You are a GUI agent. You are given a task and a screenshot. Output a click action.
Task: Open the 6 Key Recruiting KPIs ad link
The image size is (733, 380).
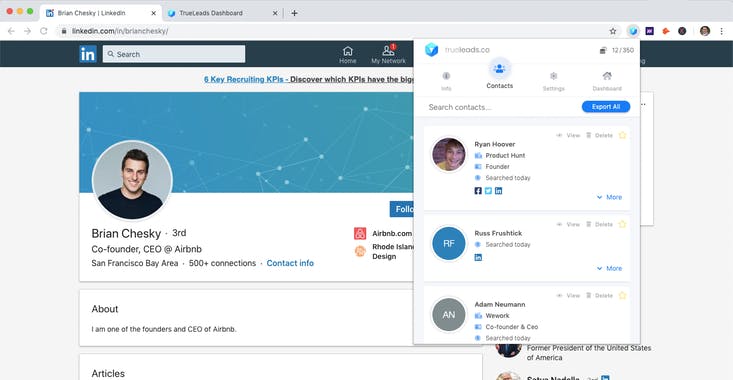click(309, 79)
